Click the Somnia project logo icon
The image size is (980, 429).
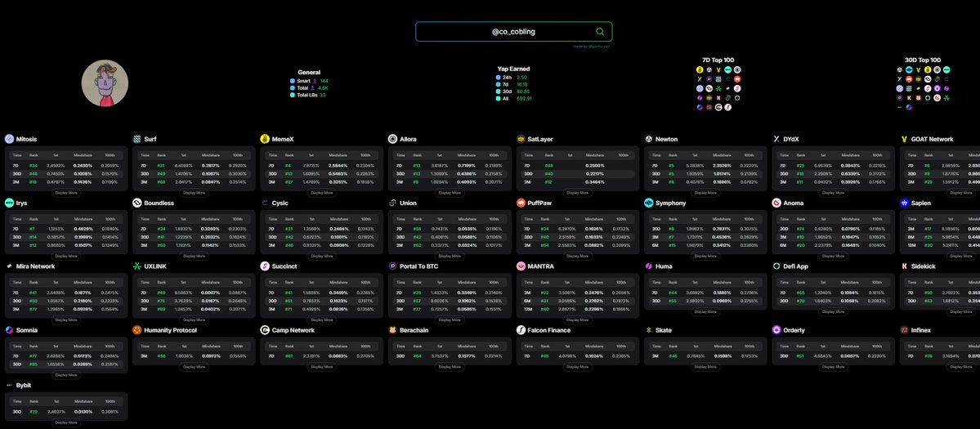click(9, 329)
